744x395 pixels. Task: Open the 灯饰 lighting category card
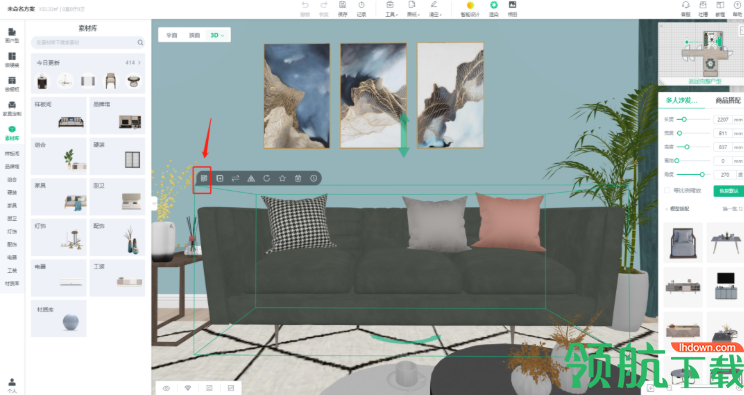click(59, 237)
